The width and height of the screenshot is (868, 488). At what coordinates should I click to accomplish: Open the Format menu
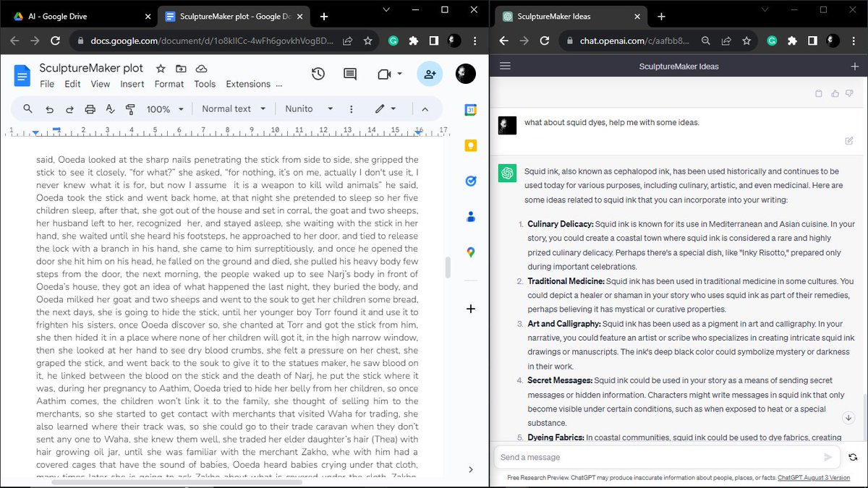click(169, 84)
